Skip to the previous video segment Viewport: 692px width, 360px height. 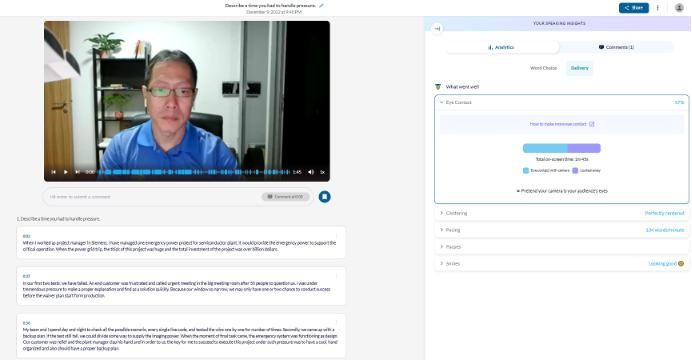(x=53, y=172)
